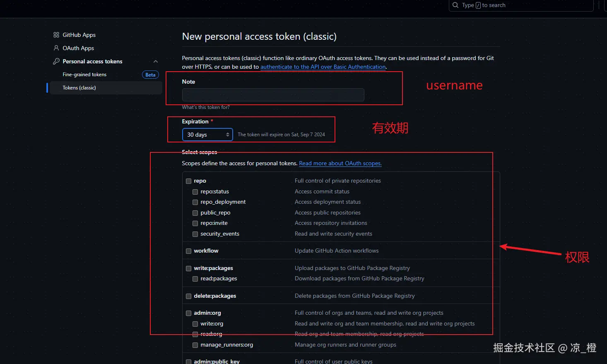Tick the admin:org scope checkbox
The height and width of the screenshot is (364, 607).
(188, 313)
